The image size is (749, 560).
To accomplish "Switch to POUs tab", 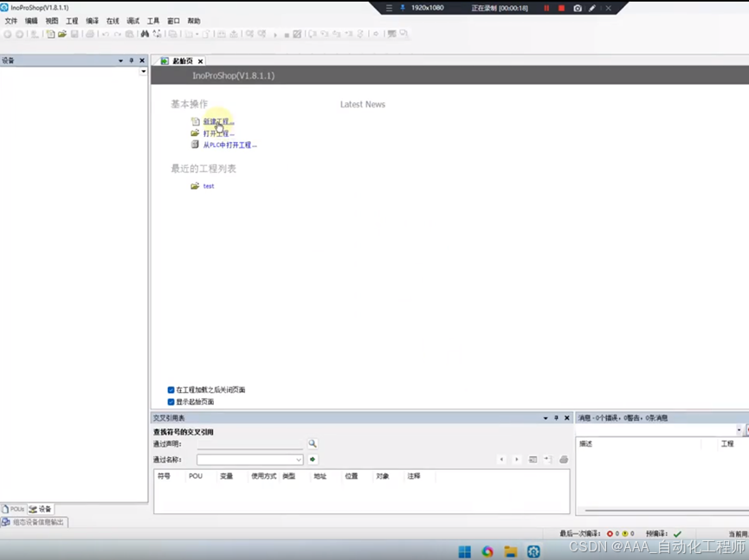I will click(13, 509).
